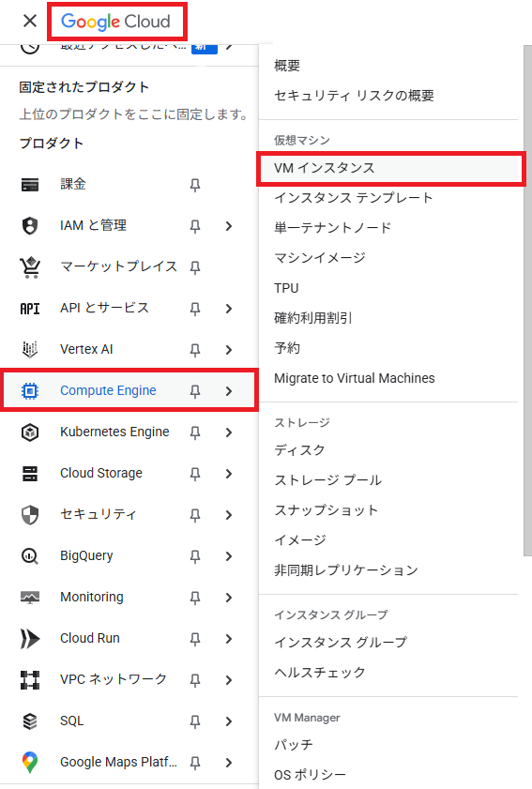
Task: Click the Kubernetes Engine hexagon icon
Action: pos(30,432)
